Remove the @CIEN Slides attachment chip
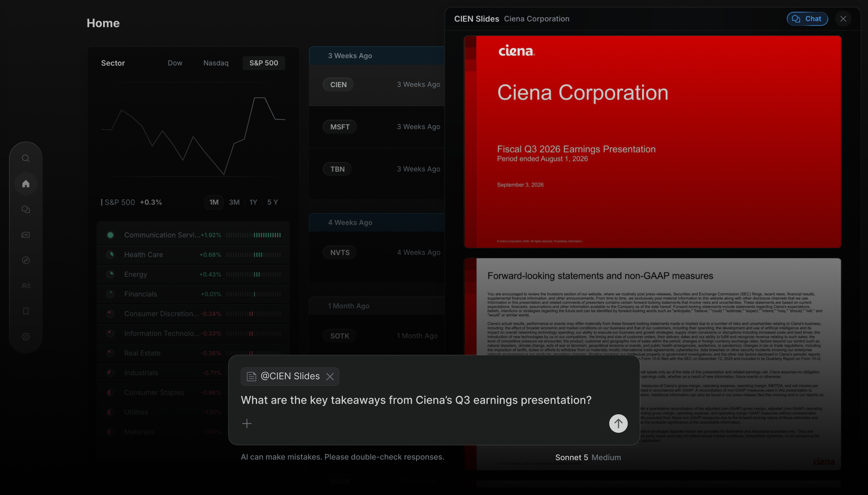 (x=330, y=376)
